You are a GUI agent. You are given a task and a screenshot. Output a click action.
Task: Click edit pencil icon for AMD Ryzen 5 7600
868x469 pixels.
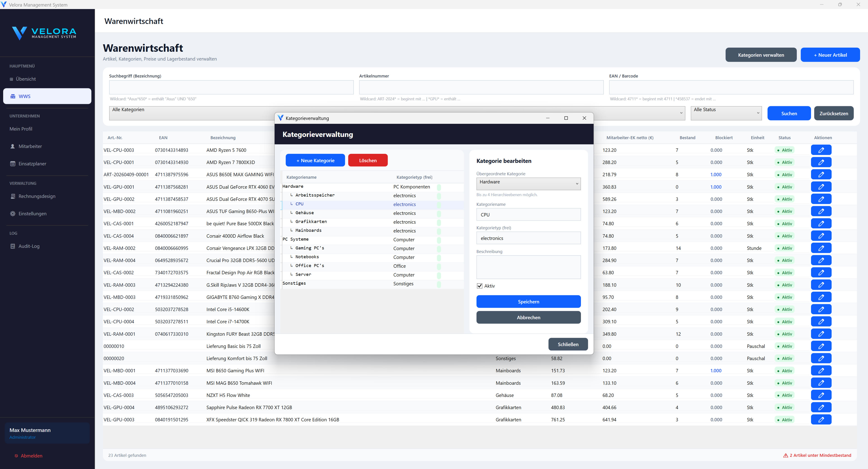coord(821,150)
